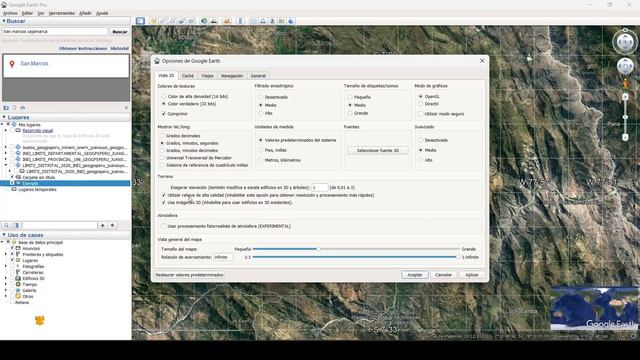The height and width of the screenshot is (360, 640).
Task: Click Aplicar in the options dialog
Action: 472,275
